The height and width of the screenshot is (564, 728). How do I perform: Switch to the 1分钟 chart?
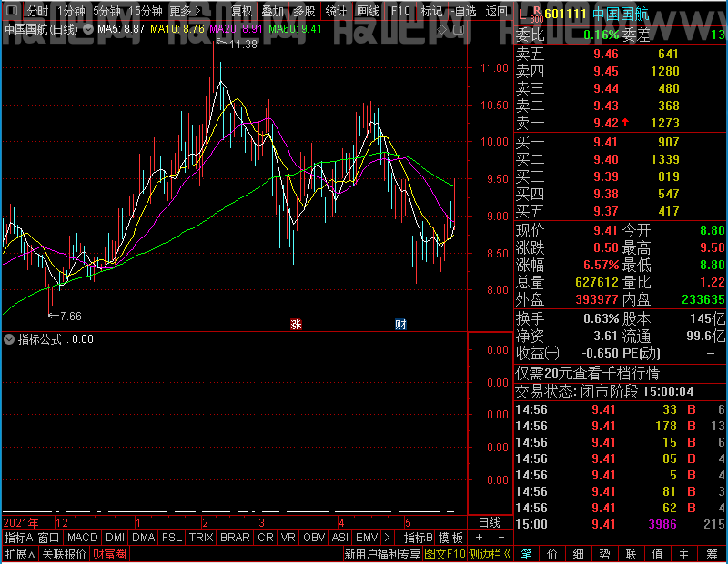click(72, 11)
